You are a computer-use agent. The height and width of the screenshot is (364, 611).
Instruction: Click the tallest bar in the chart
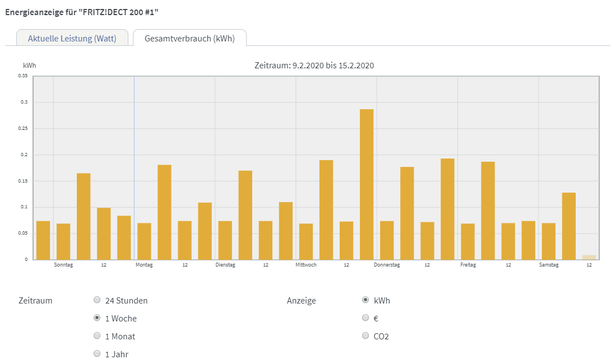pos(367,184)
